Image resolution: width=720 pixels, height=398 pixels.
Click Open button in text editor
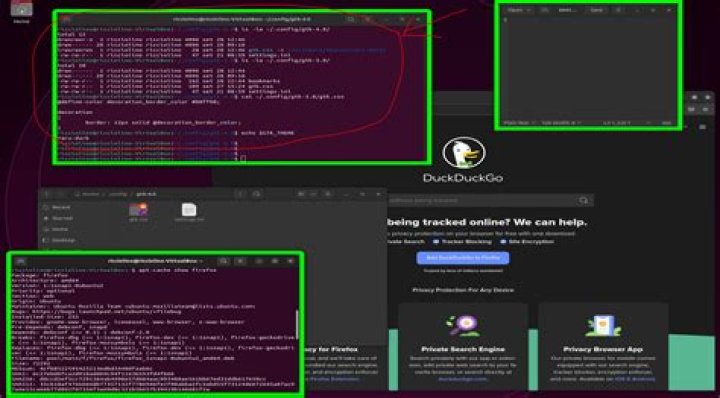[x=515, y=10]
